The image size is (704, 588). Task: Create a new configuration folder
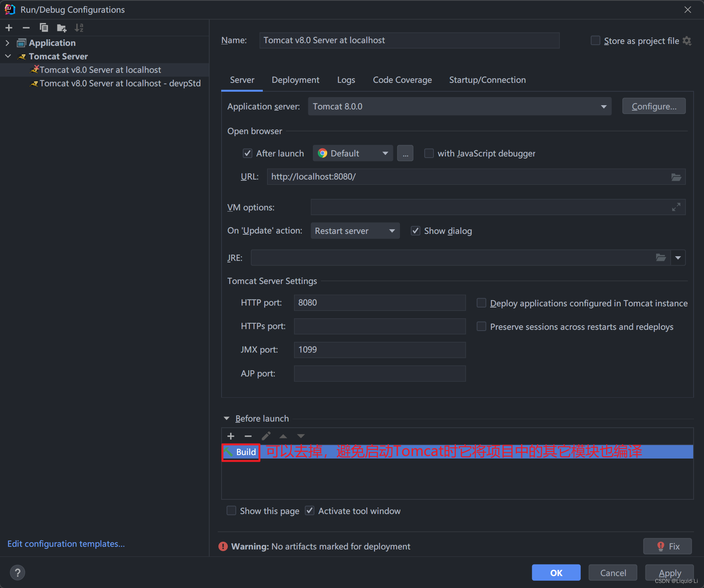coord(62,28)
